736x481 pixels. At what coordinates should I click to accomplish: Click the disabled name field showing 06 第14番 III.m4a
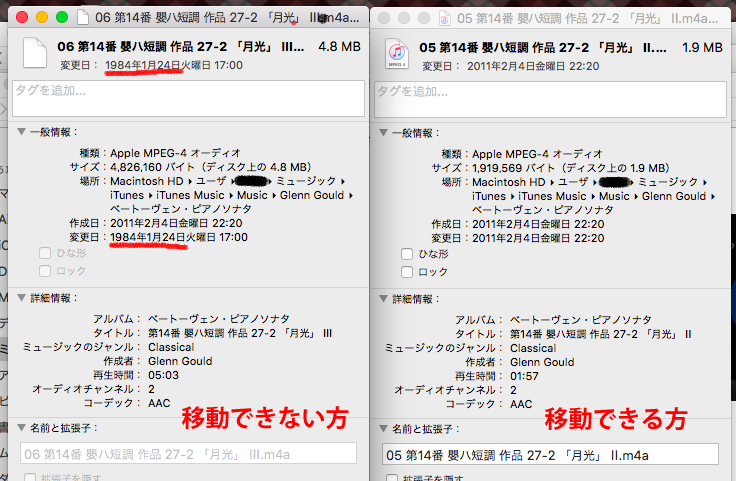[188, 453]
